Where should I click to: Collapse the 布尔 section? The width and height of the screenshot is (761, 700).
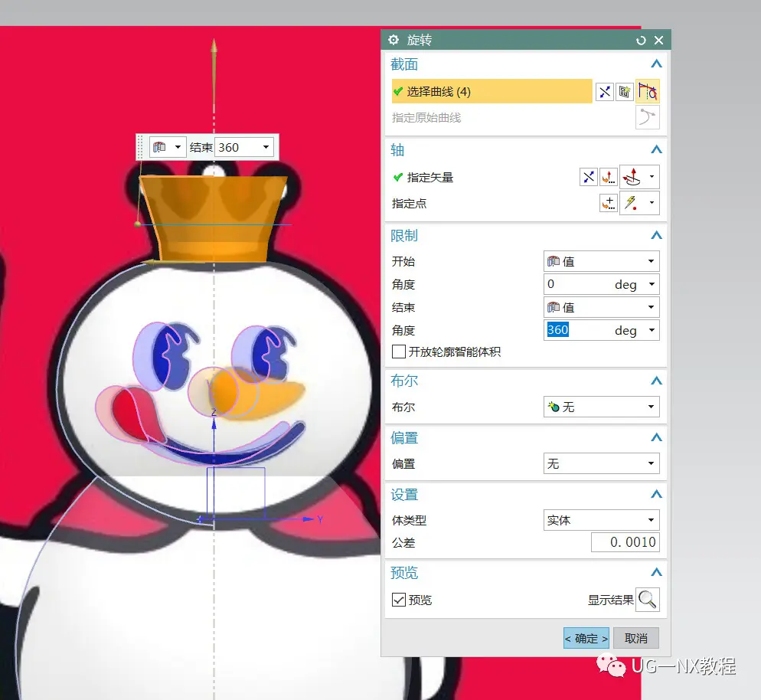click(656, 381)
